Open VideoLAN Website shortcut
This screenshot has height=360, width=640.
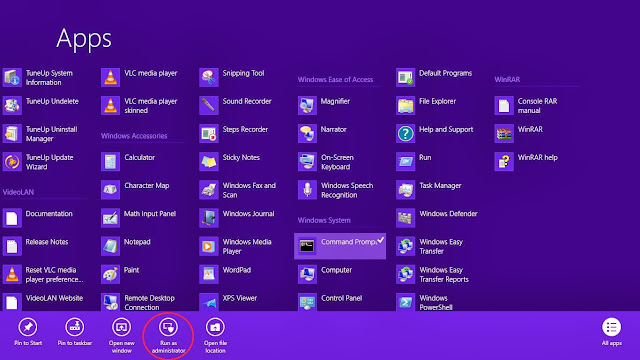(43, 302)
